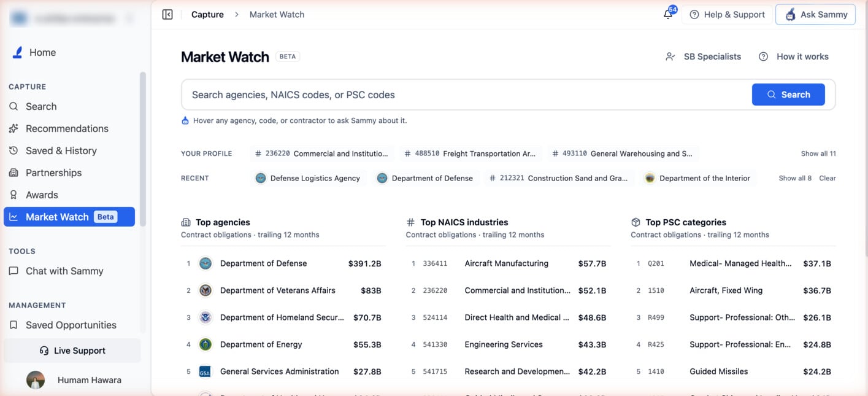This screenshot has width=868, height=396.
Task: Click the sidebar vertical scrollbar
Action: click(143, 149)
